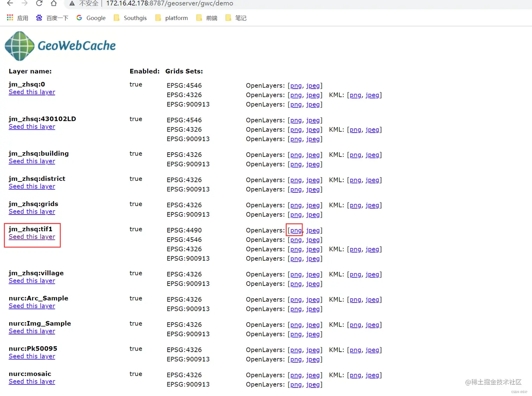The width and height of the screenshot is (532, 396).
Task: Open jm_zhsq:430102LD EPSG:4326 KML png
Action: point(355,130)
